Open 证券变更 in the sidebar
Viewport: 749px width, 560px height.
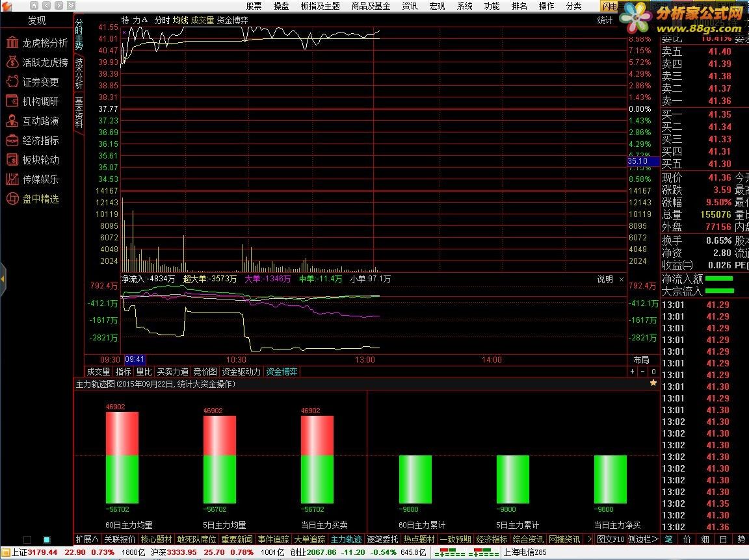tap(33, 82)
